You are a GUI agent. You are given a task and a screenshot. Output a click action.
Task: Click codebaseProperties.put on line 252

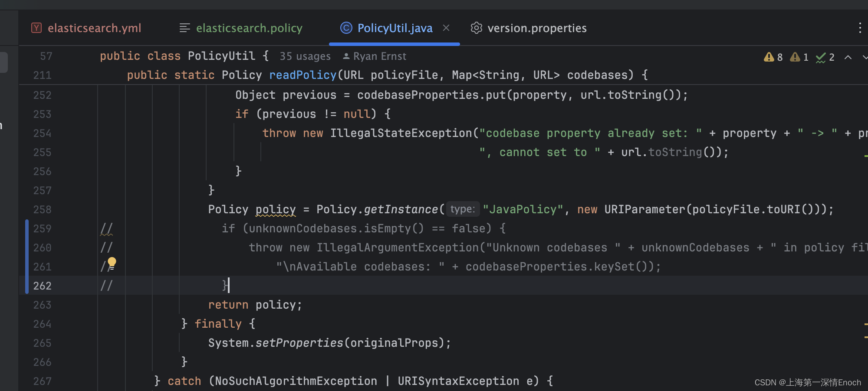431,95
